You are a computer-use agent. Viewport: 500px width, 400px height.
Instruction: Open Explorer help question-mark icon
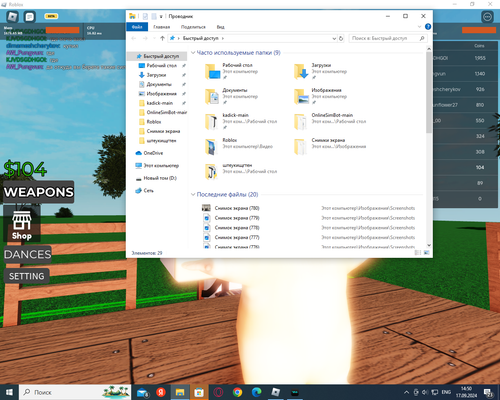click(428, 27)
